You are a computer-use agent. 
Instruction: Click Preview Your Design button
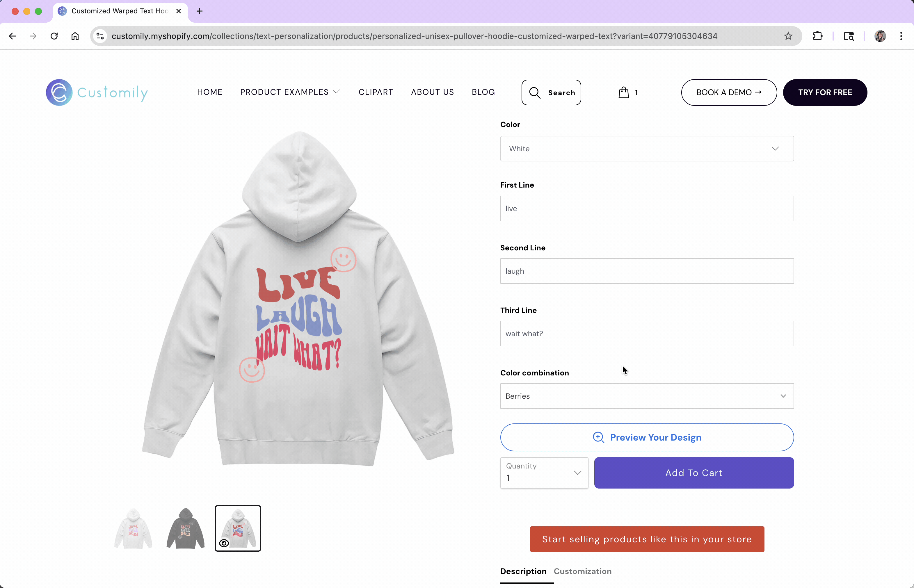(x=647, y=437)
